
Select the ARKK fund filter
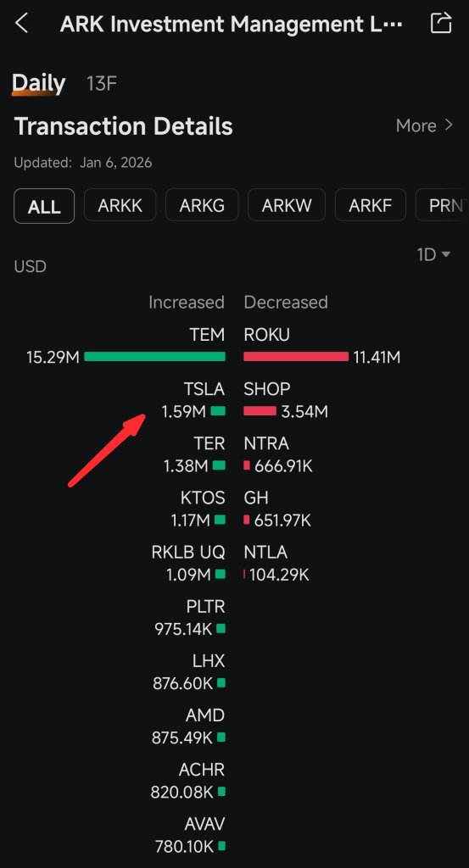tap(120, 206)
